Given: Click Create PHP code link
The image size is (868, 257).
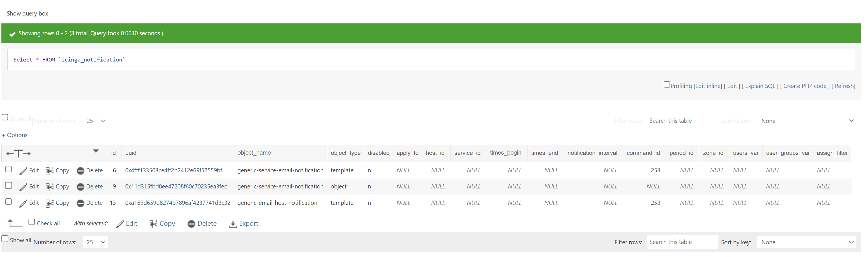Looking at the screenshot, I should coord(805,86).
